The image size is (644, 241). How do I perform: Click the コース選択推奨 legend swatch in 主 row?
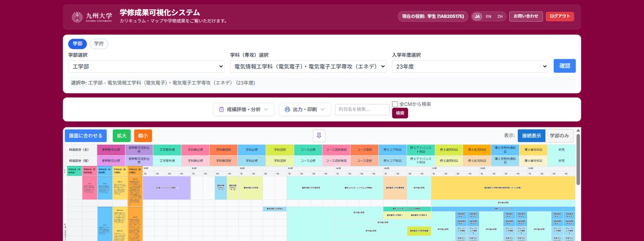pyautogui.click(x=336, y=149)
